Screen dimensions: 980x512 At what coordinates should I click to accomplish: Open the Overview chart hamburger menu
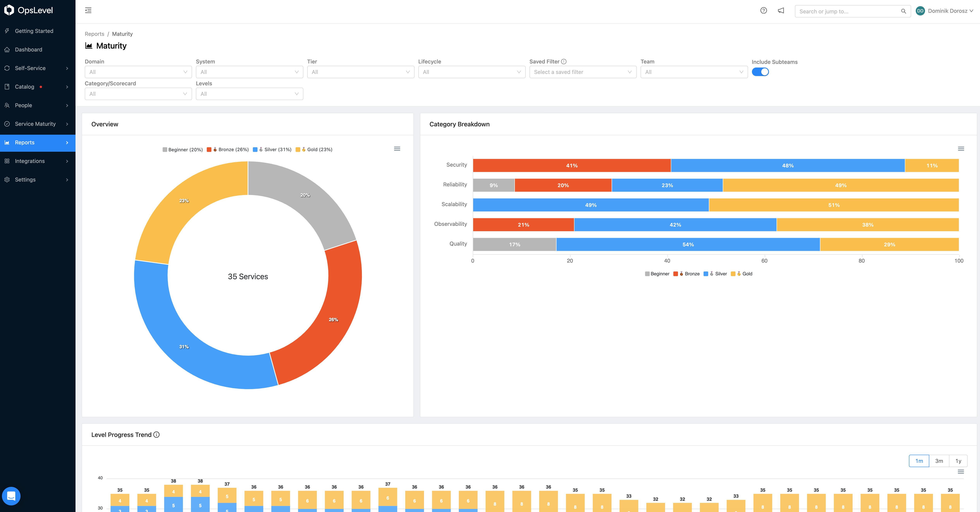pos(397,149)
